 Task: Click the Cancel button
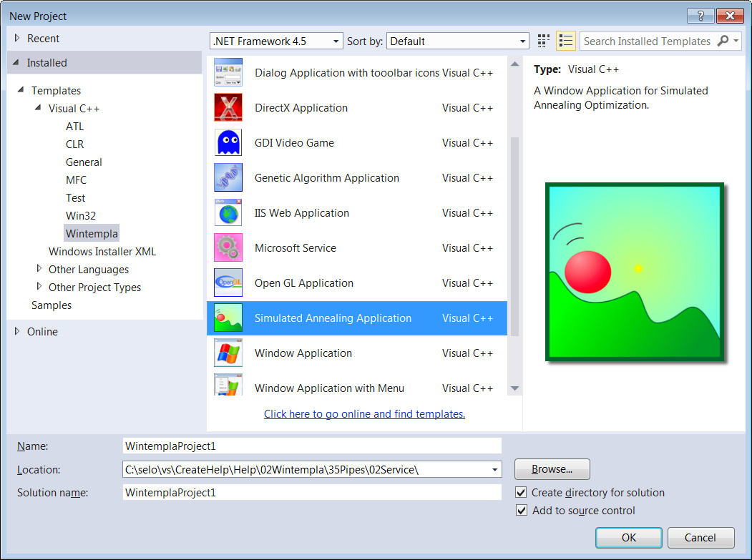tap(700, 537)
